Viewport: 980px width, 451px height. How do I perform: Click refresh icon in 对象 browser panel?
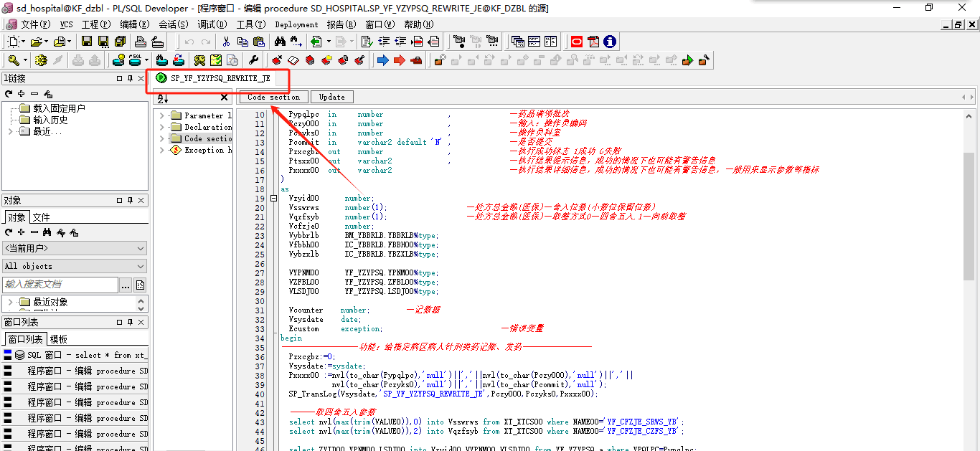(x=9, y=232)
